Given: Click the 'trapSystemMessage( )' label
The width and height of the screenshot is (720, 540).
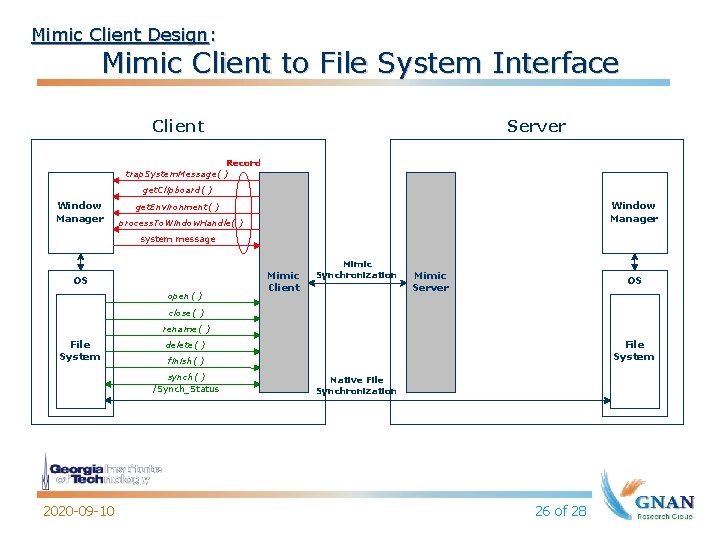Looking at the screenshot, I should (176, 174).
